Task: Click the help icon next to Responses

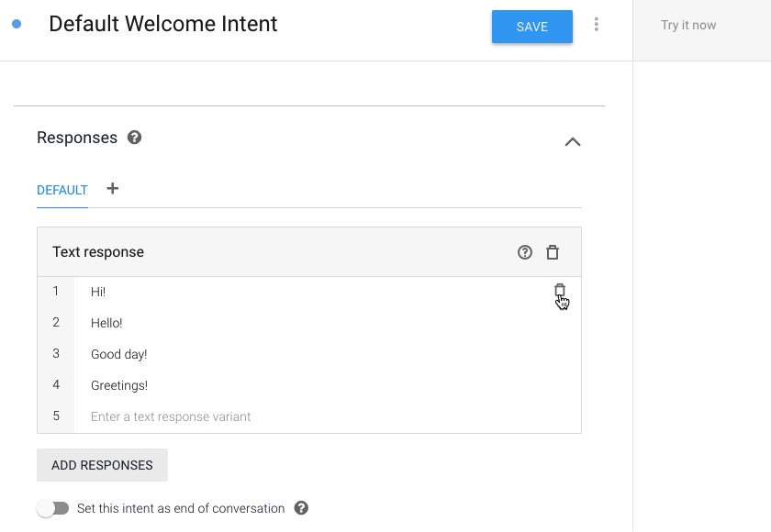Action: coord(135,138)
